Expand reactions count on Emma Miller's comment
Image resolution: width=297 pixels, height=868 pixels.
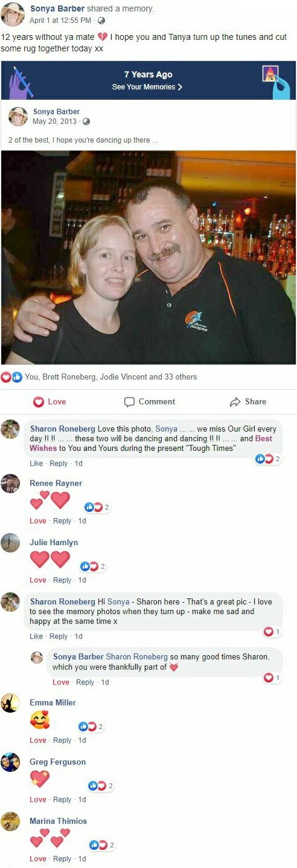pos(92,727)
